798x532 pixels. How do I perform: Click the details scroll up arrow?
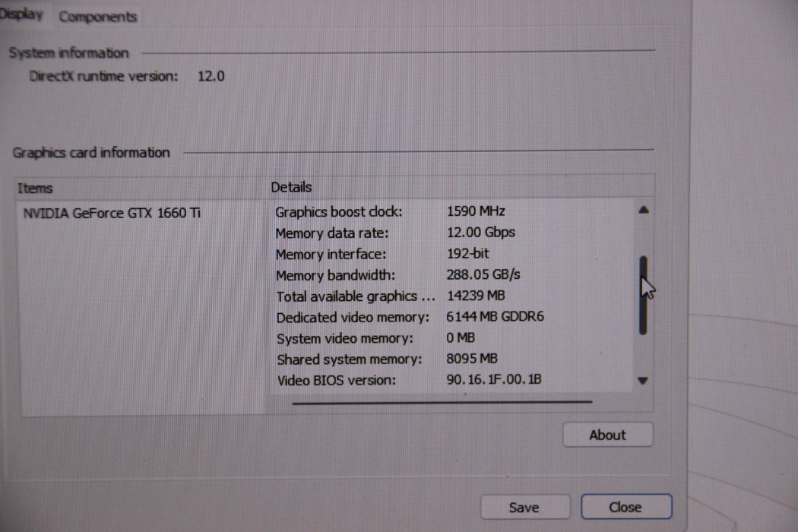coord(643,210)
